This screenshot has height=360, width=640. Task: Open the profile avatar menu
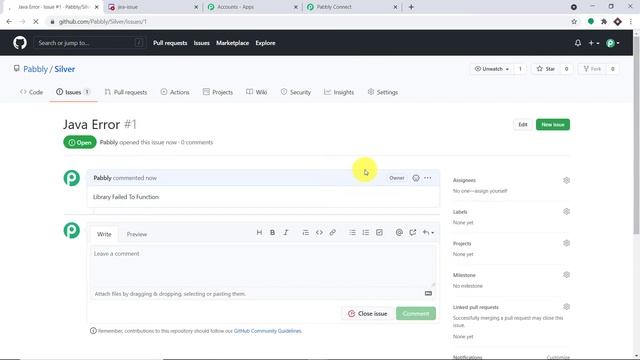point(613,43)
